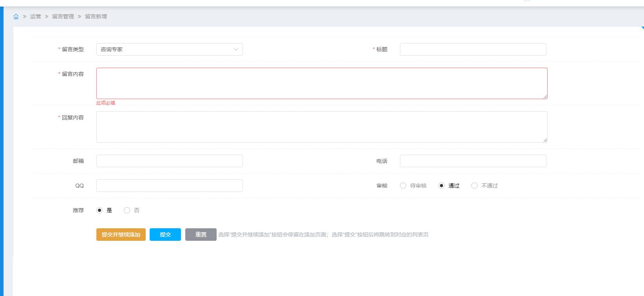Click the 审核 field label
This screenshot has height=296, width=644.
[x=382, y=186]
